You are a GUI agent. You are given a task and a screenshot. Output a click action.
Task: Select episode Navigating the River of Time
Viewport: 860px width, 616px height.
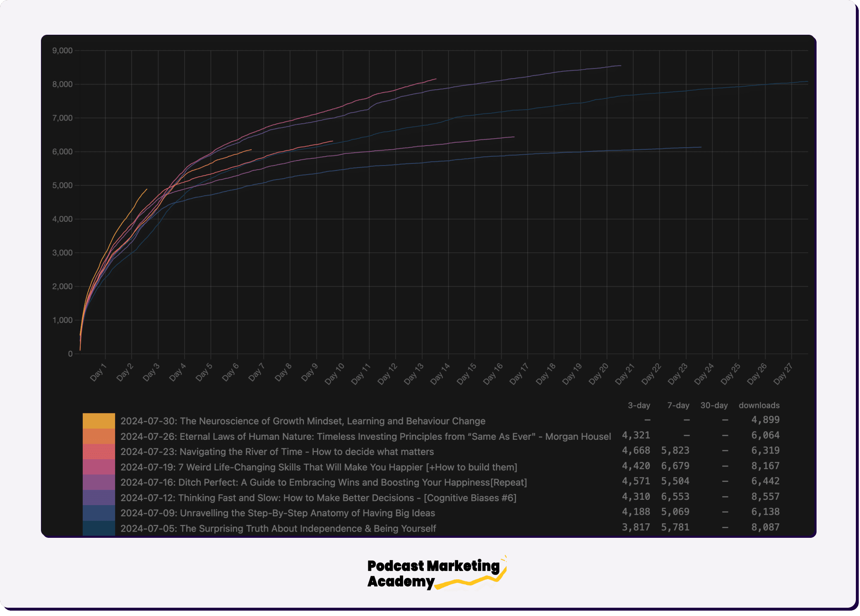[x=277, y=452]
